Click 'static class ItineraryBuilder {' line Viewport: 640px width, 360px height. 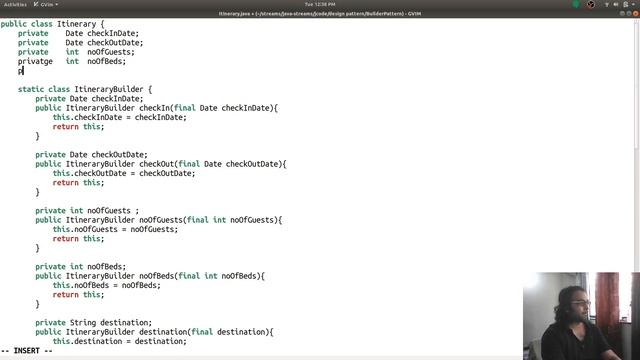click(85, 89)
